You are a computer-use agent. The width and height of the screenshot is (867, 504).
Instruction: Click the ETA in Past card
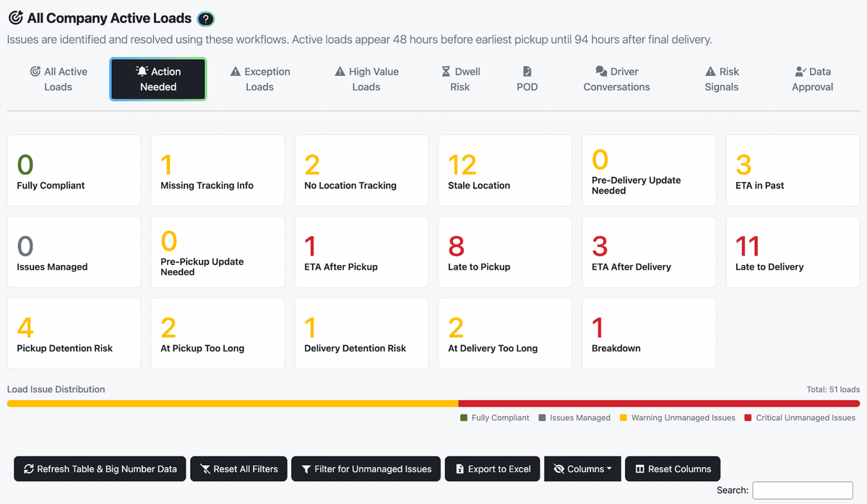793,170
